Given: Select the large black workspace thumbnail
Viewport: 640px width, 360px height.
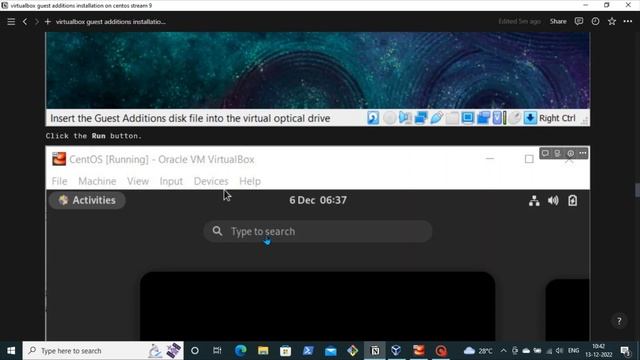Looking at the screenshot, I should point(318,306).
